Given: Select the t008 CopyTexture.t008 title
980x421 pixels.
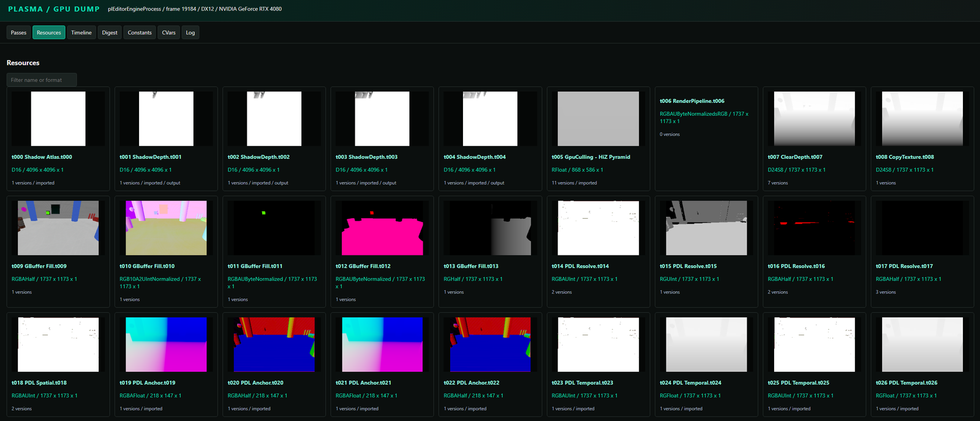Looking at the screenshot, I should (905, 157).
